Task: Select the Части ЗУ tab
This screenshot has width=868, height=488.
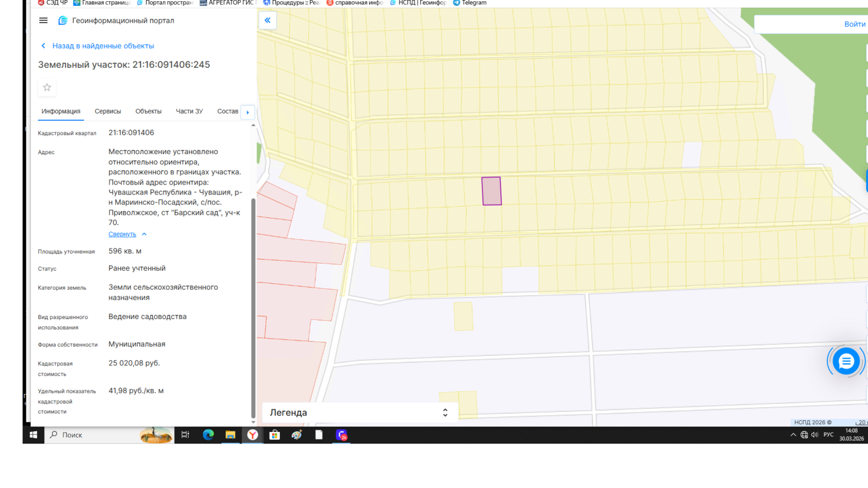Action: pyautogui.click(x=189, y=111)
